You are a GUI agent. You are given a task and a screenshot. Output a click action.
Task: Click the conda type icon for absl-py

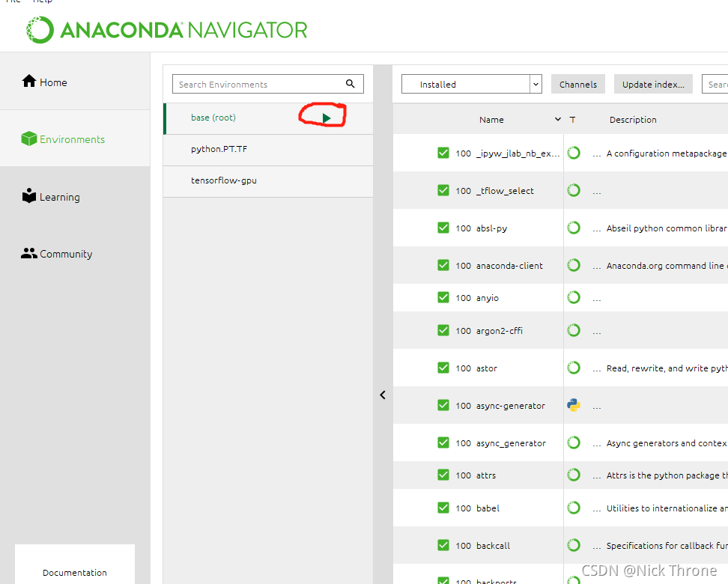point(574,228)
